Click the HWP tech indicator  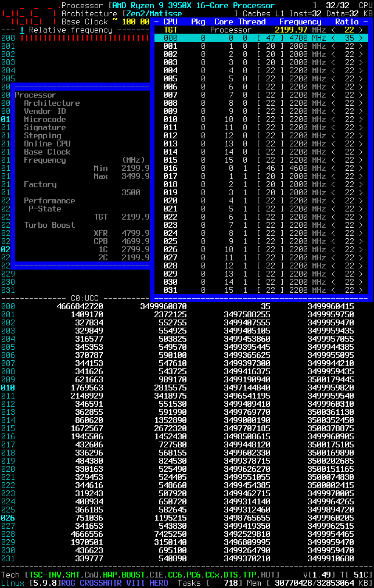point(110,575)
